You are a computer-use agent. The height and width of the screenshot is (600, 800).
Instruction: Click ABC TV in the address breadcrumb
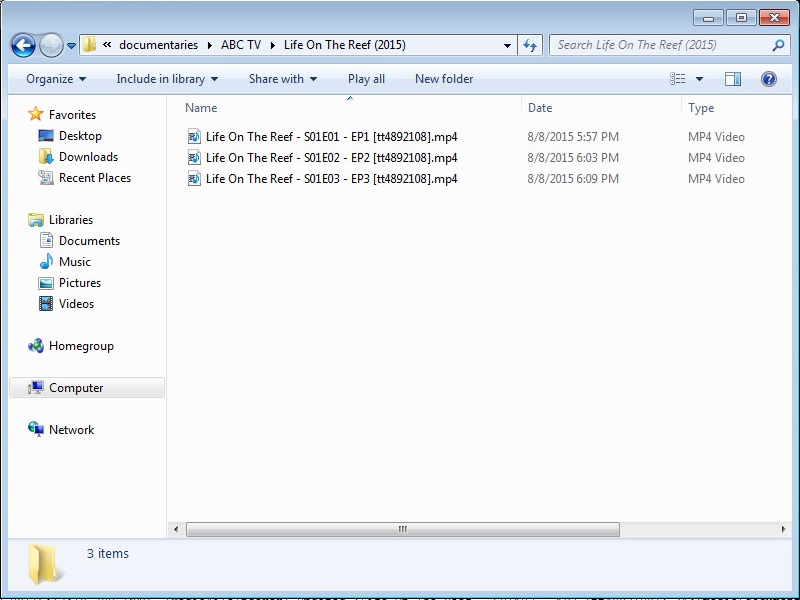(240, 45)
